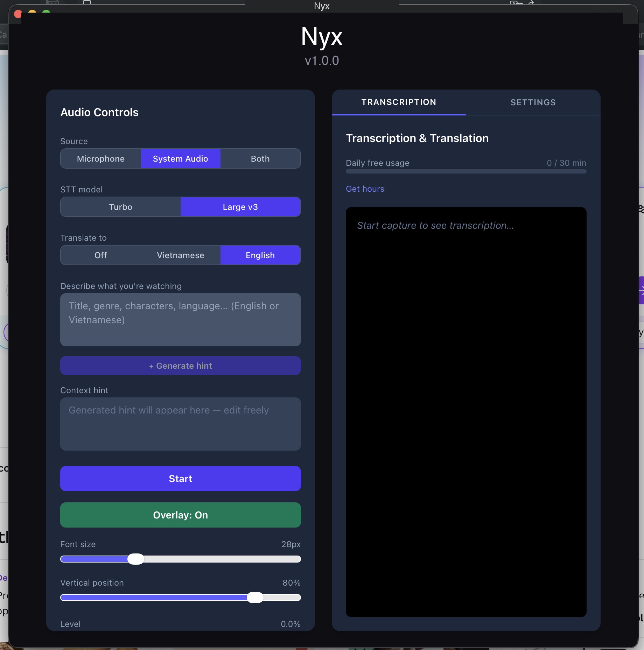Select Microphone as the audio source
The image size is (644, 650).
(x=100, y=158)
